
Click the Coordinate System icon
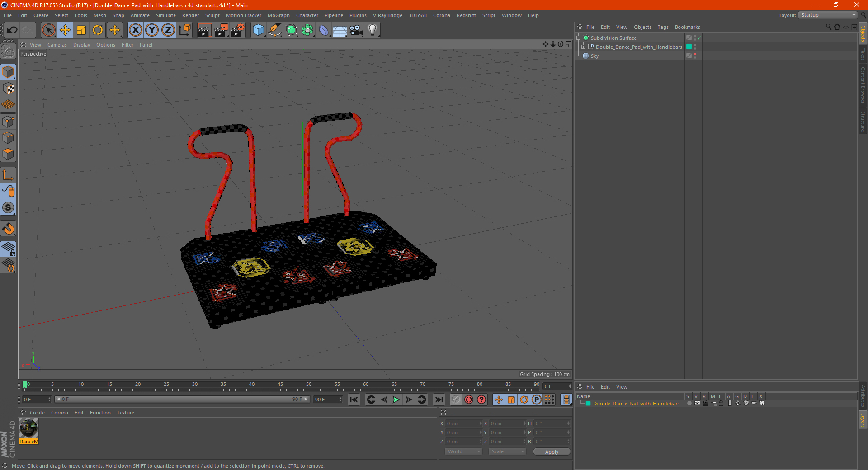185,30
